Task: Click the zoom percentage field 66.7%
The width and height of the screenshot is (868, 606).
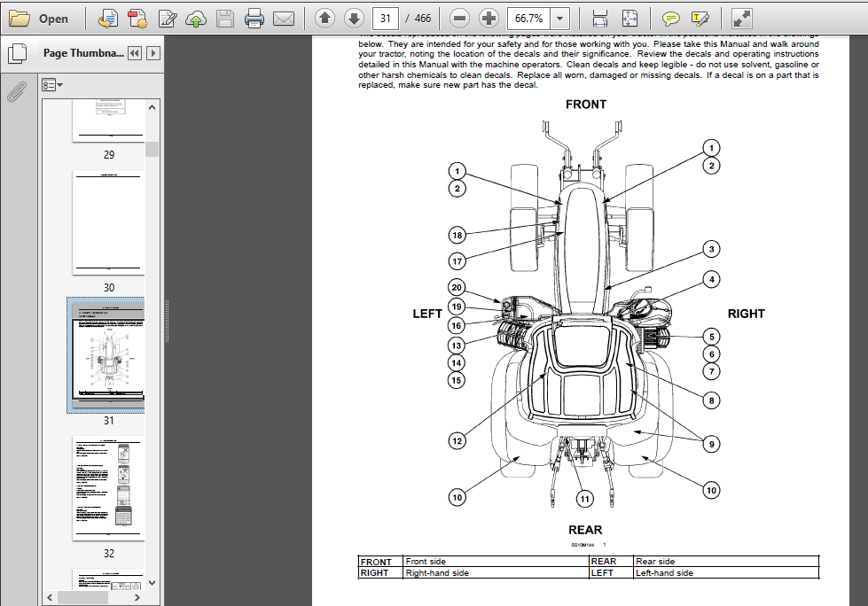Action: 529,19
